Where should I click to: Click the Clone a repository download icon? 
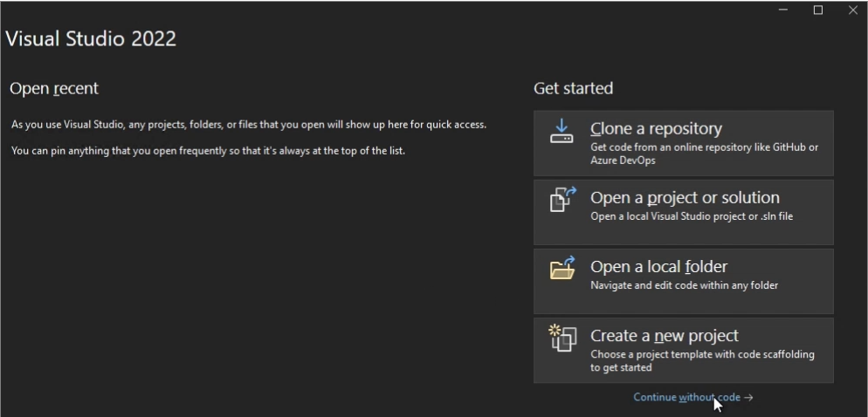[561, 131]
